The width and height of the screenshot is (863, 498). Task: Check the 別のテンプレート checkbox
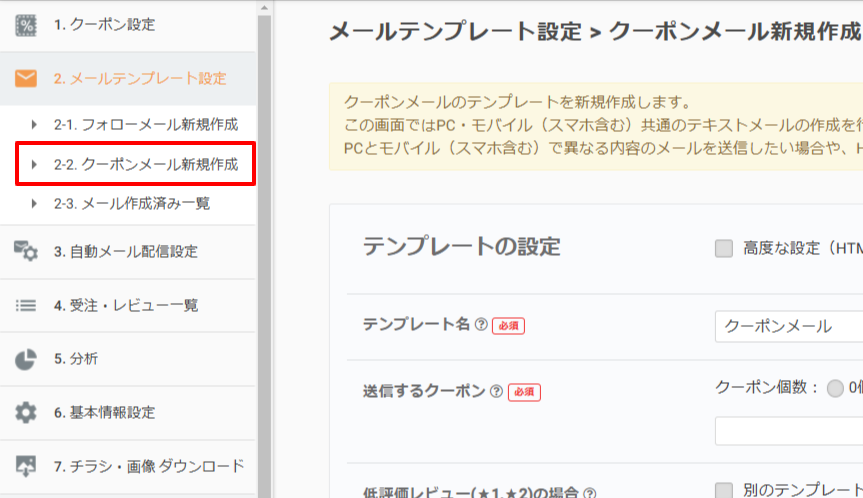click(x=724, y=490)
